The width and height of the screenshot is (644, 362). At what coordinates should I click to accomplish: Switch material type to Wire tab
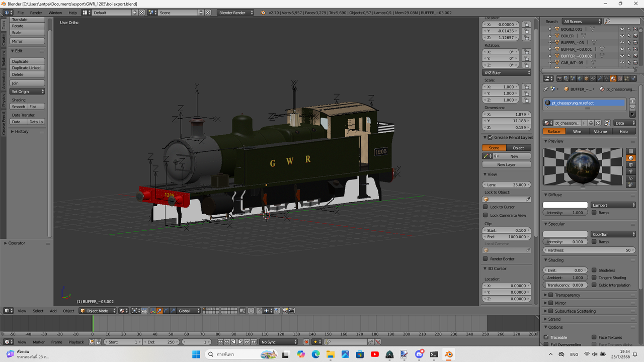(x=577, y=131)
